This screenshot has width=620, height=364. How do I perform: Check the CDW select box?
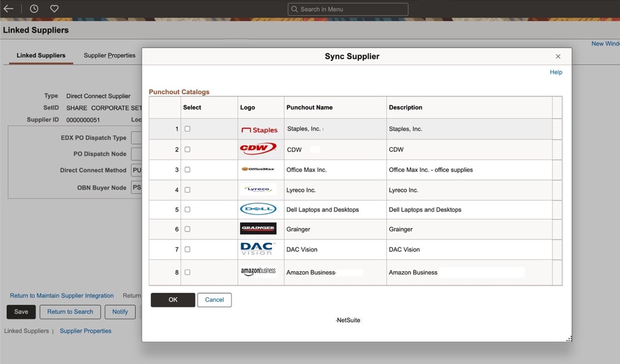click(187, 149)
